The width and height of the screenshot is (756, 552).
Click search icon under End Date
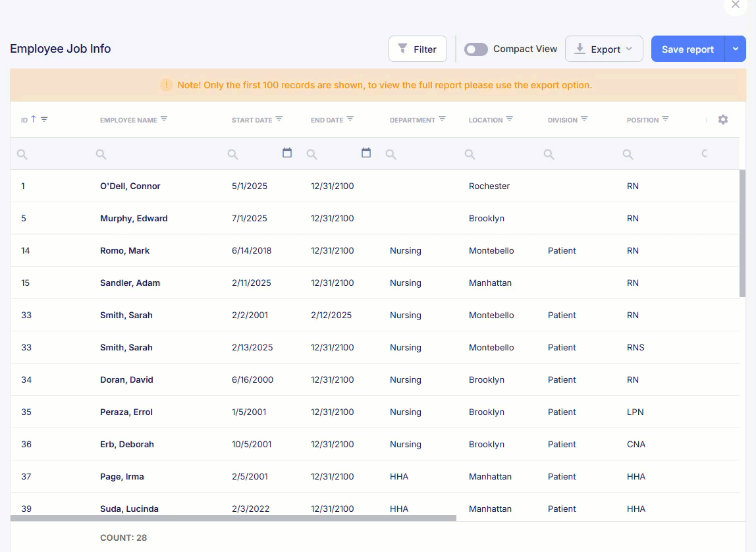click(x=312, y=154)
